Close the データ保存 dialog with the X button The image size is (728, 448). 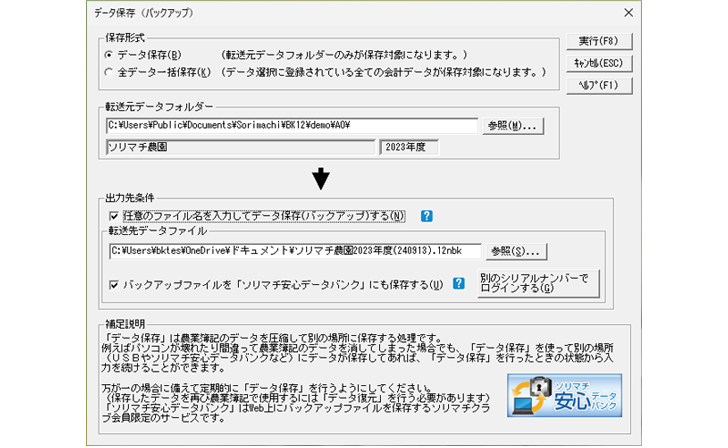coord(629,13)
